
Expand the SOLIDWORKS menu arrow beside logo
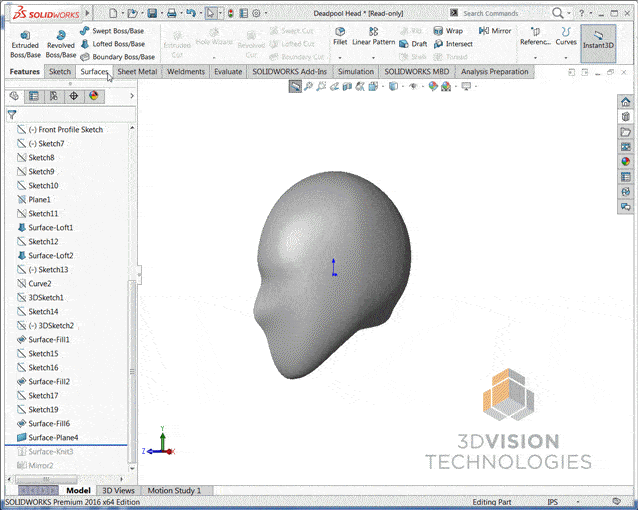[x=87, y=13]
